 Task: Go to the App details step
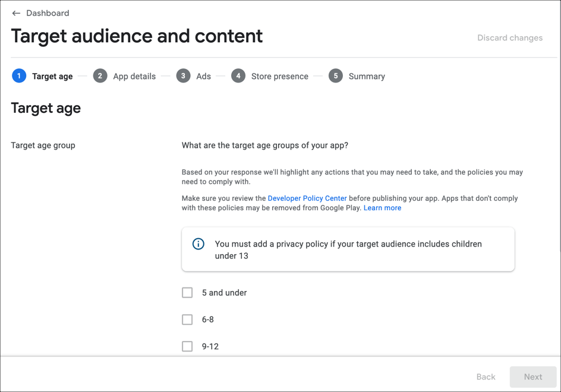134,76
